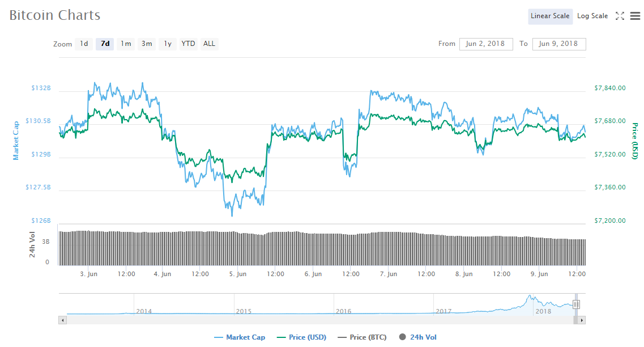Image resolution: width=644 pixels, height=347 pixels.
Task: Click the $7,840.00 price label
Action: coord(610,88)
